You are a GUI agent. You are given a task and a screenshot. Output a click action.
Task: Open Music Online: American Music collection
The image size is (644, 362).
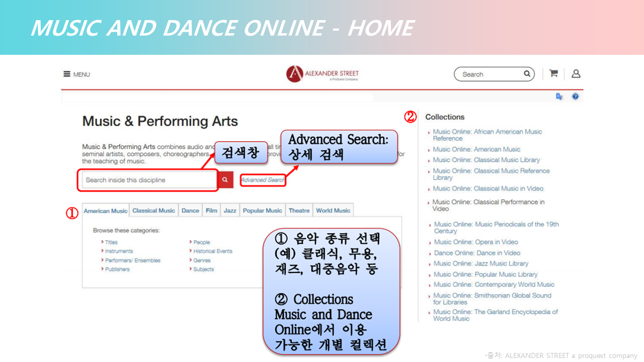[476, 149]
